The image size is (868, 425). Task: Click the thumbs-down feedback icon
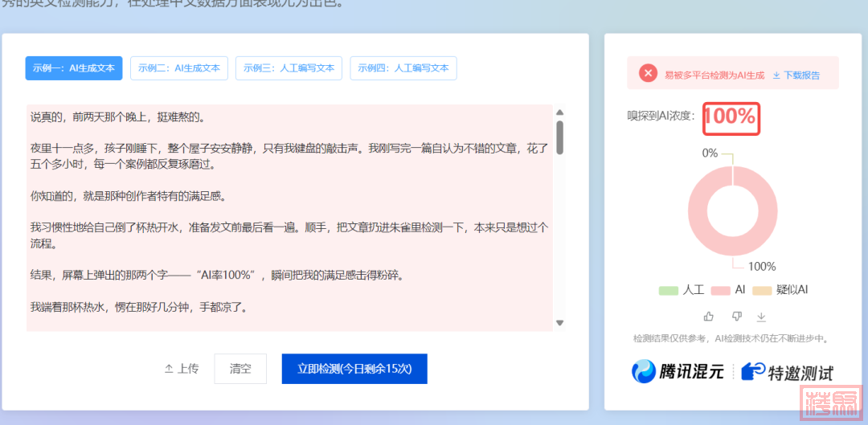click(x=736, y=316)
